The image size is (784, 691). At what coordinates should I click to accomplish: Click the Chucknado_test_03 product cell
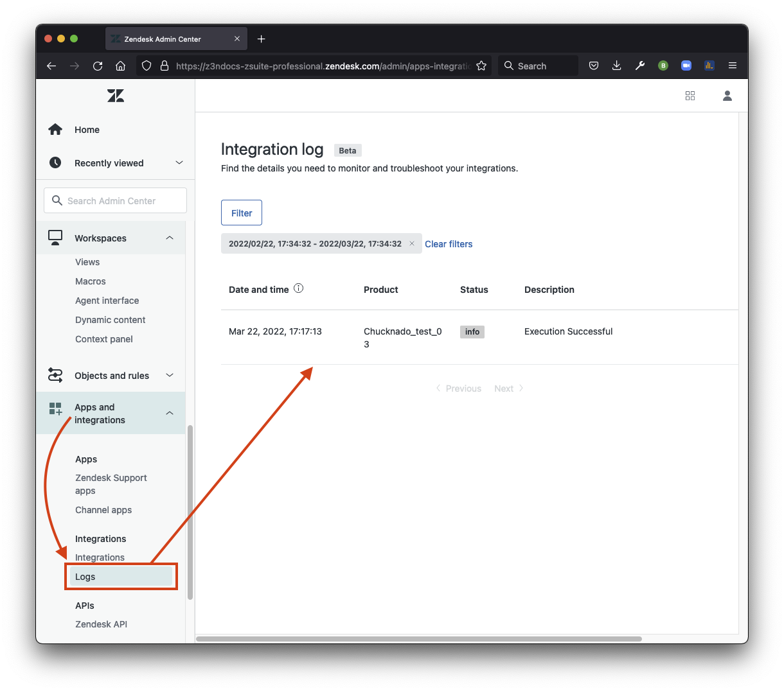click(x=403, y=338)
